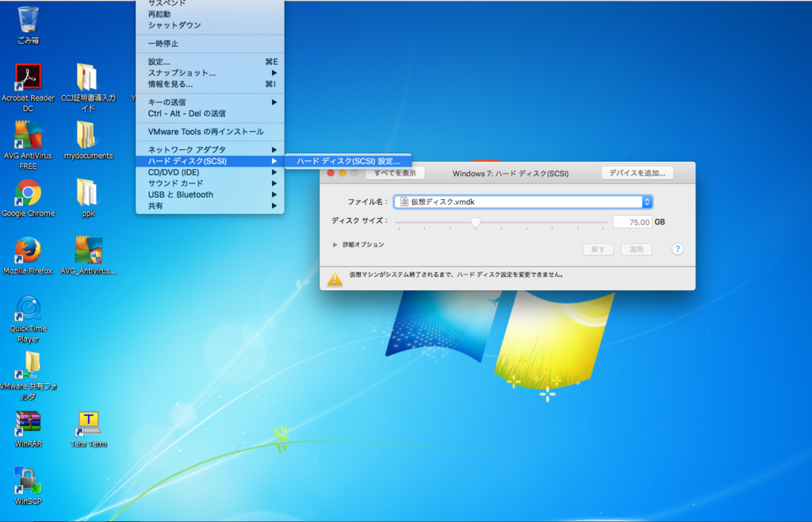Click the デバイスを追加... button
The height and width of the screenshot is (522, 812).
(x=637, y=173)
